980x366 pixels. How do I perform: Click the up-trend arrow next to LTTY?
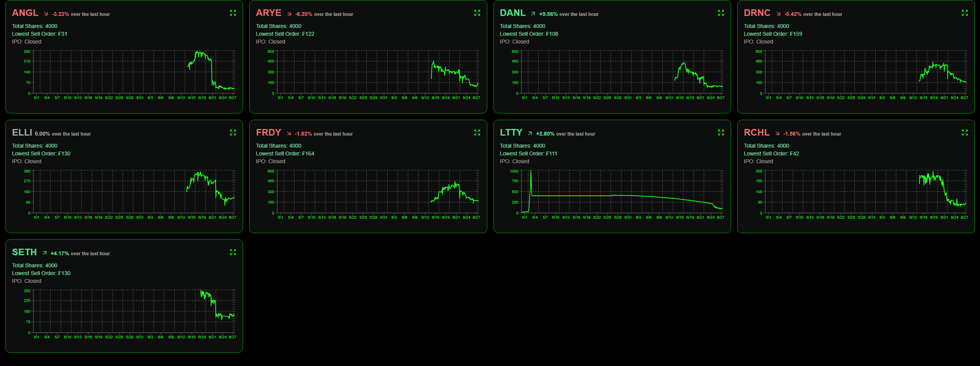tap(530, 133)
